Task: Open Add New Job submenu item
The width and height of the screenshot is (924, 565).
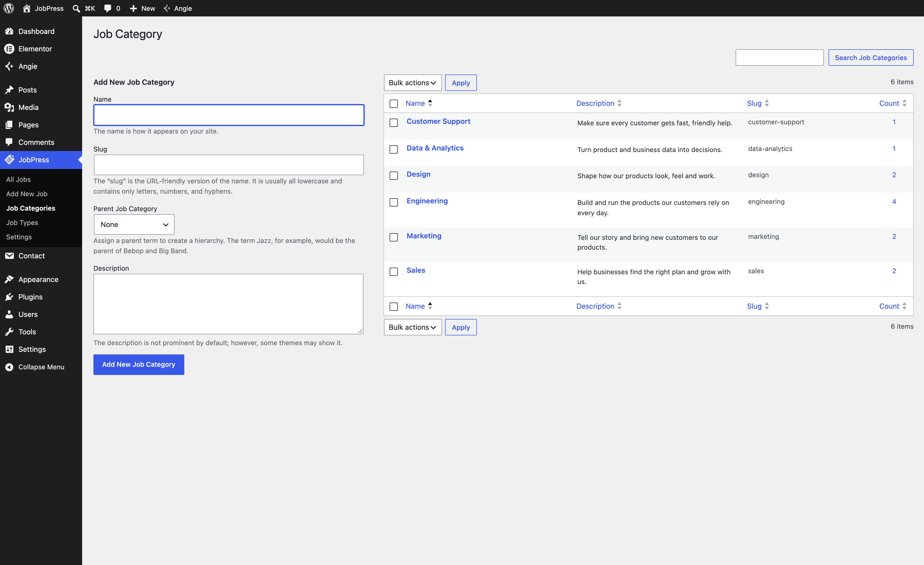Action: 27,194
